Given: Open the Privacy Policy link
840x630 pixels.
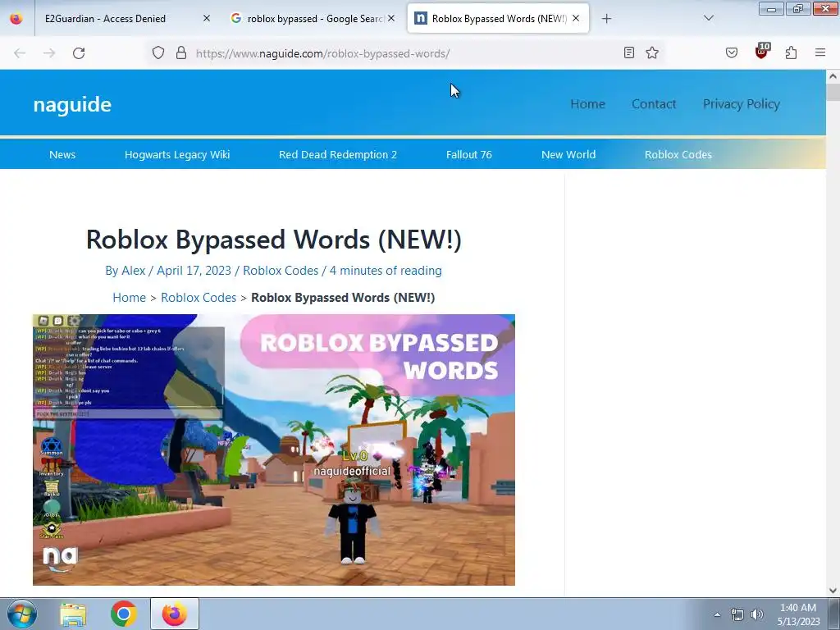Looking at the screenshot, I should click(742, 104).
